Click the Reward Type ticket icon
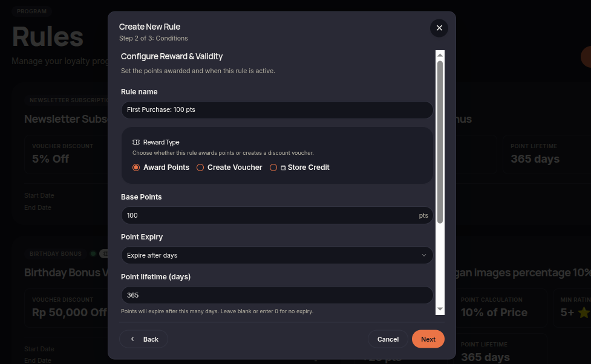591x364 pixels. 136,142
